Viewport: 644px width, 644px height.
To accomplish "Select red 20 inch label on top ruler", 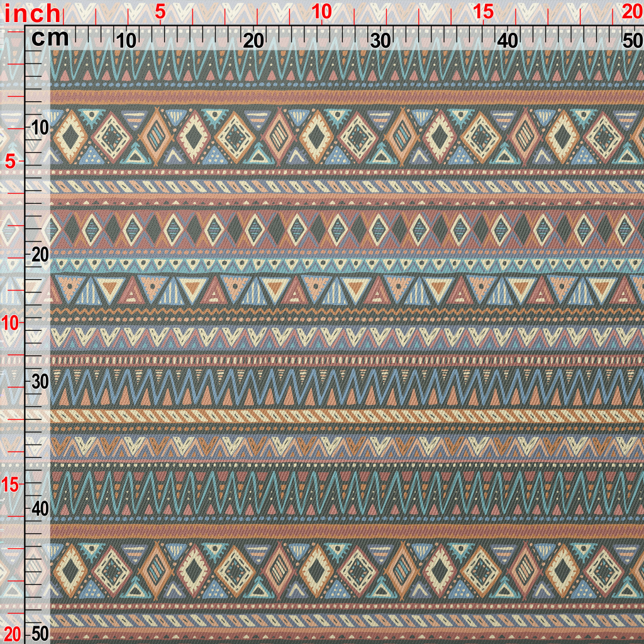I will click(631, 12).
